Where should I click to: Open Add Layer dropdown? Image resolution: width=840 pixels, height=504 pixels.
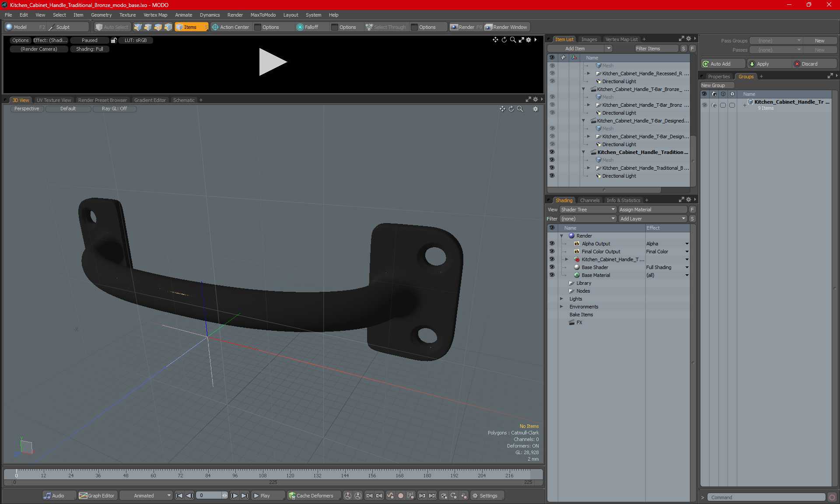click(653, 219)
